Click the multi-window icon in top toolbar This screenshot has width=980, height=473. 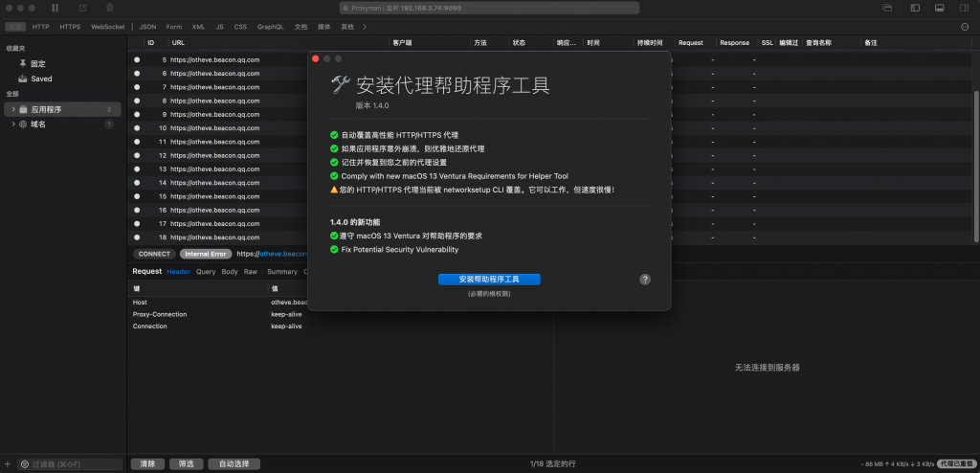pos(887,8)
